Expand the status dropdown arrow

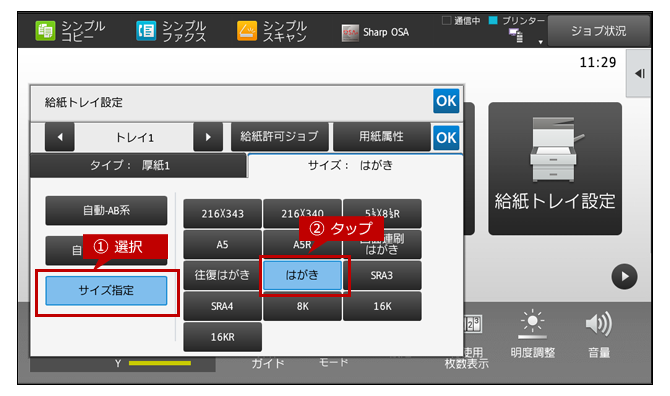click(x=541, y=42)
